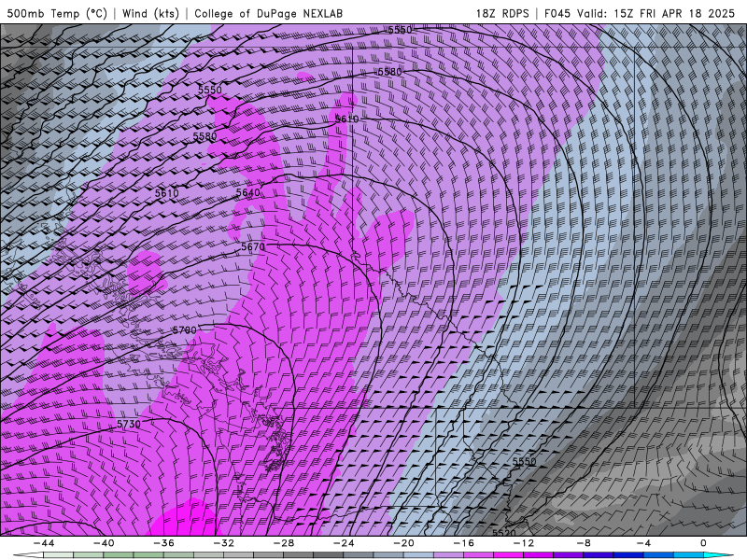Click the -8 colorbar tick label

(x=585, y=543)
